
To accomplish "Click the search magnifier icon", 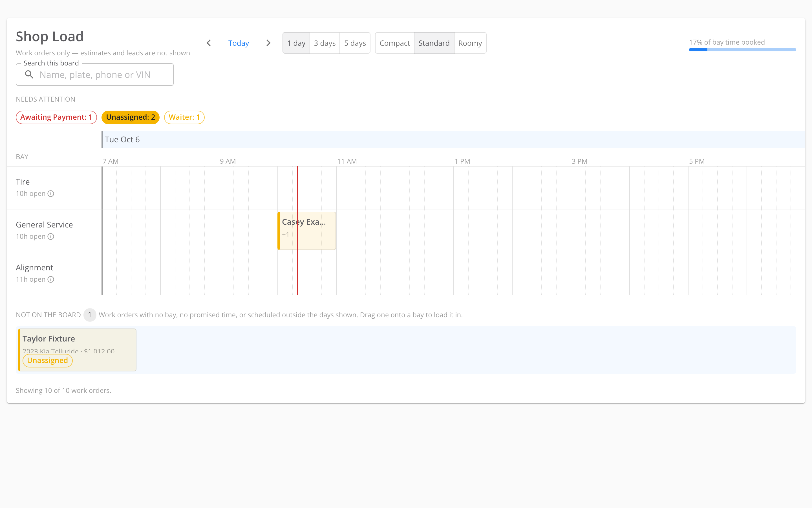I will pos(29,75).
